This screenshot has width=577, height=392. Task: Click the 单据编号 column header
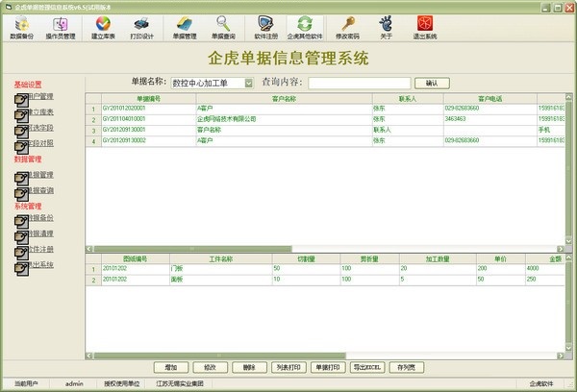pyautogui.click(x=149, y=99)
